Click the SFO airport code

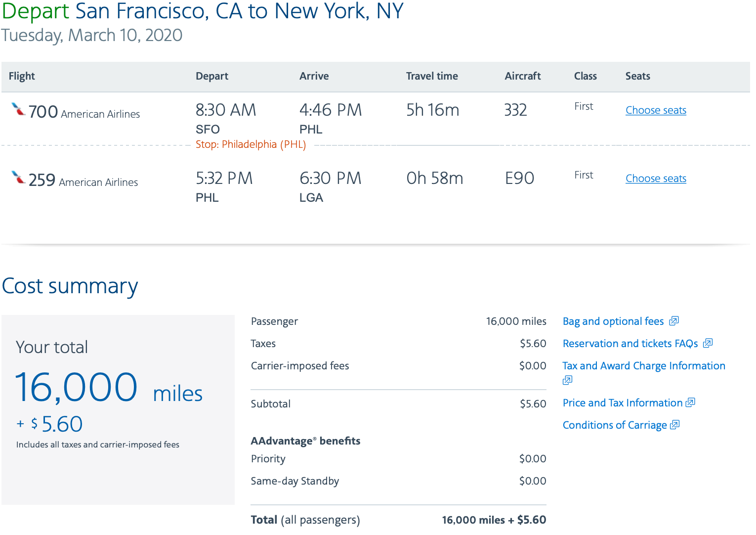(x=208, y=130)
